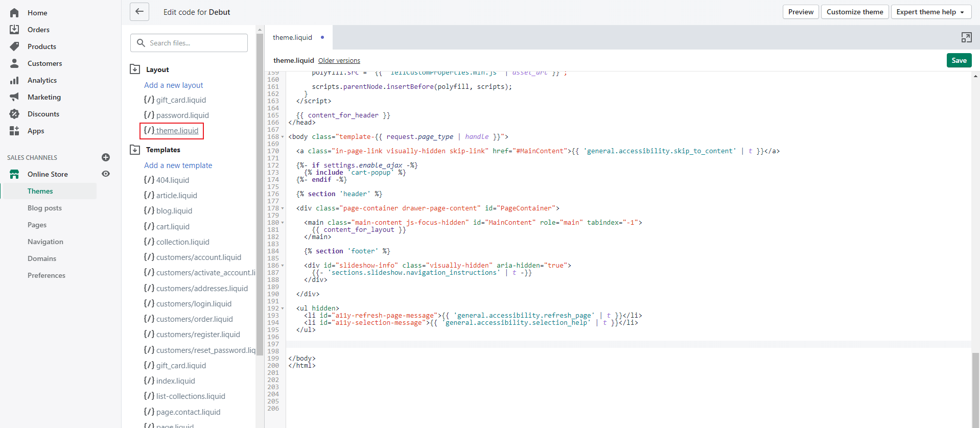Open Domains section
Viewport: 980px width, 428px height.
42,258
